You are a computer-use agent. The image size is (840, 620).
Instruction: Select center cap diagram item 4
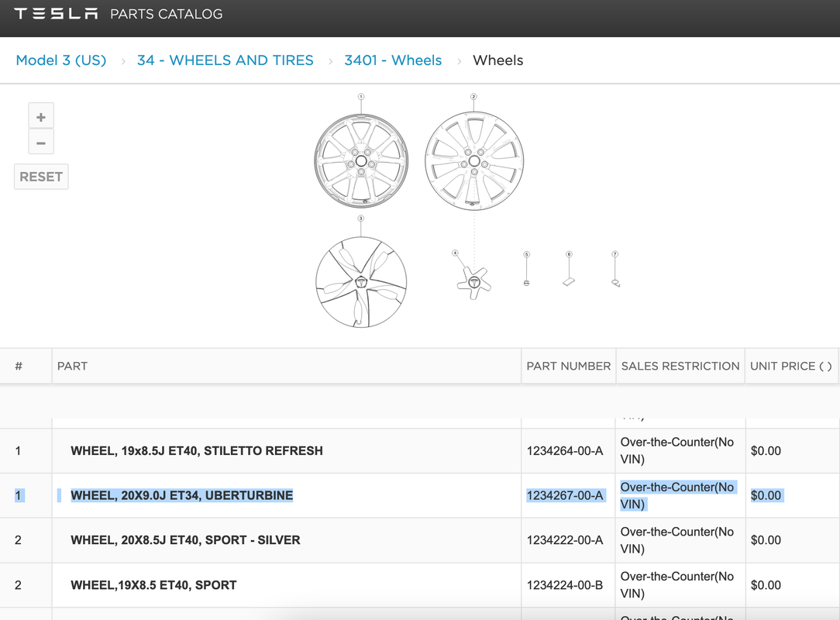point(474,282)
